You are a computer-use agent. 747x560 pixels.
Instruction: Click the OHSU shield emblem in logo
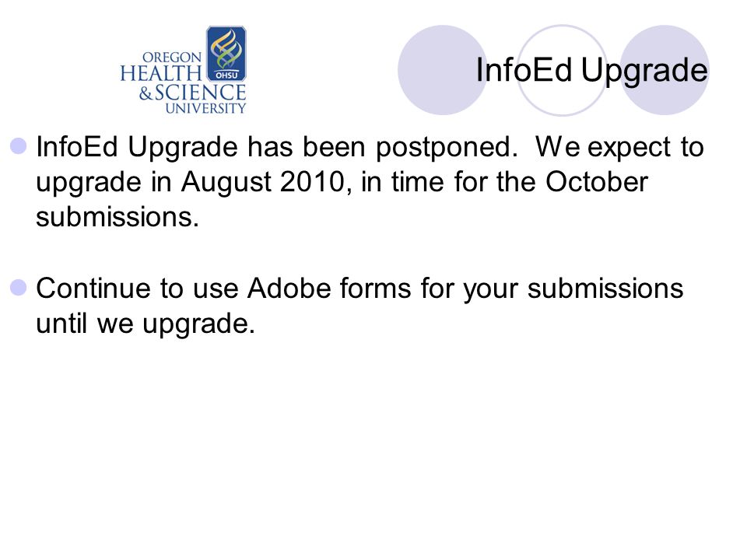coord(226,54)
